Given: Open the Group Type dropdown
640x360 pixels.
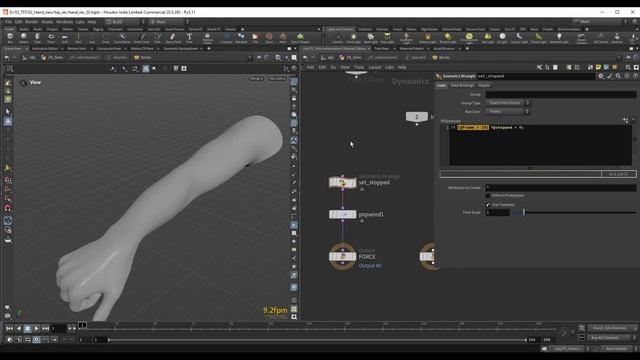Looking at the screenshot, I should pos(507,103).
